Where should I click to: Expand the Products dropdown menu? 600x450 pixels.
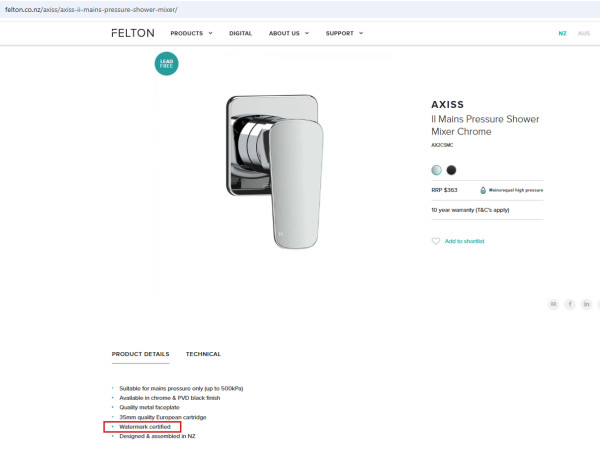pos(191,33)
